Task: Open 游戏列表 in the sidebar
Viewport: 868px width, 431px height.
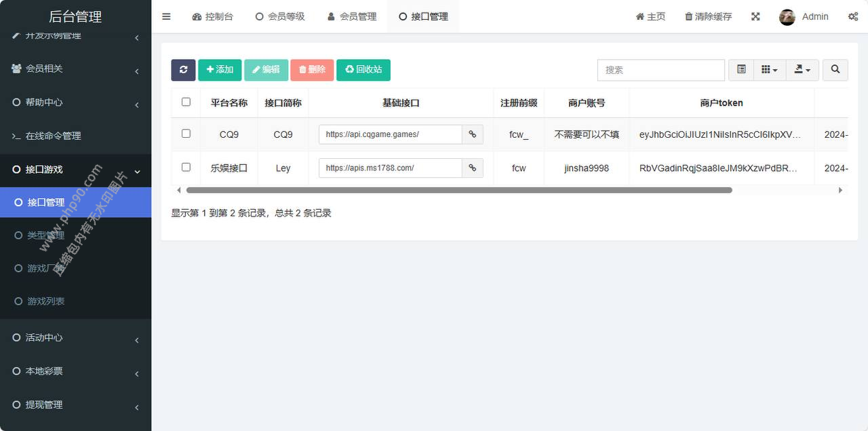Action: [x=46, y=301]
